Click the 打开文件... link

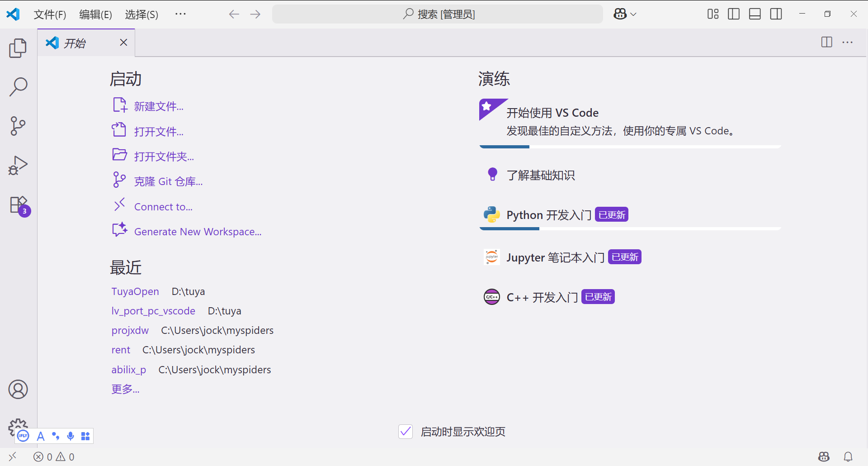[x=159, y=132]
